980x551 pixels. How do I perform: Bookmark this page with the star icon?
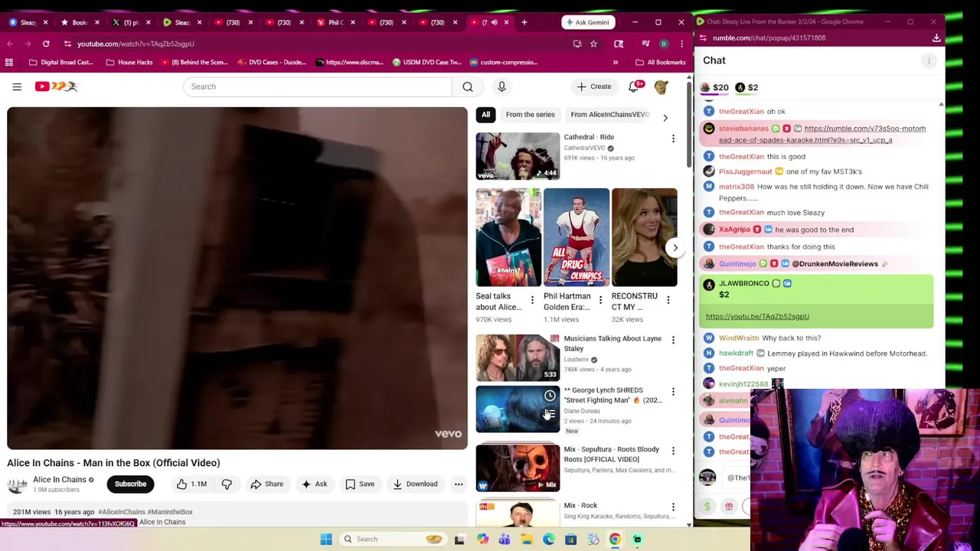(593, 44)
